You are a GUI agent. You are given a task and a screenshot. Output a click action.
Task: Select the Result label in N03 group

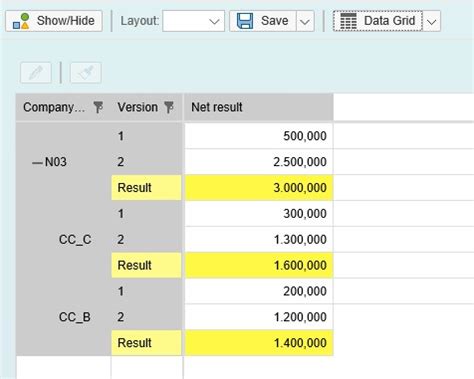146,188
